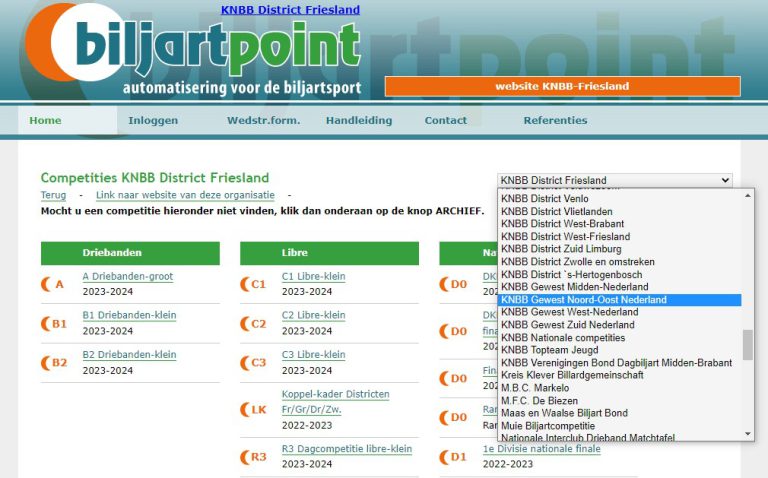Select KNBB Nationale competities
The height and width of the screenshot is (478, 768).
619,337
